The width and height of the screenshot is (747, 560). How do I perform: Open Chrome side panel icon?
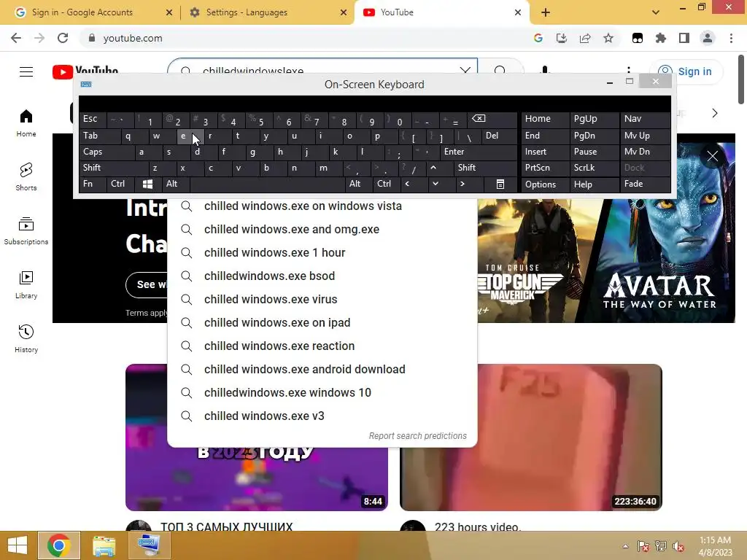tap(684, 38)
